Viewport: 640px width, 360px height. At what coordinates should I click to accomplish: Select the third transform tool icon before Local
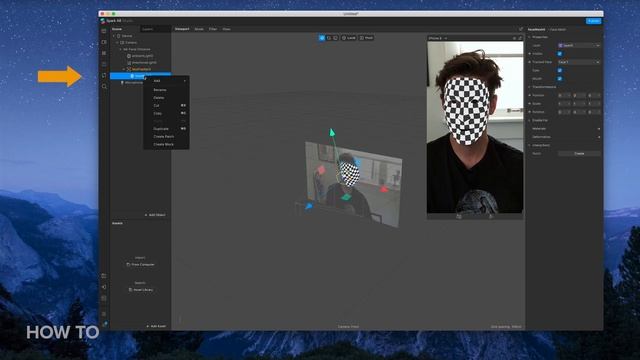coord(336,38)
